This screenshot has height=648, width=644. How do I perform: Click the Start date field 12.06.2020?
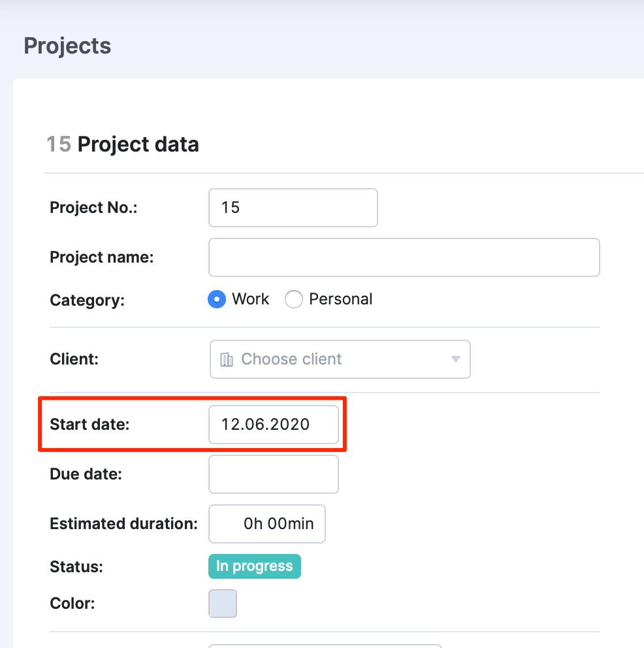pos(274,425)
